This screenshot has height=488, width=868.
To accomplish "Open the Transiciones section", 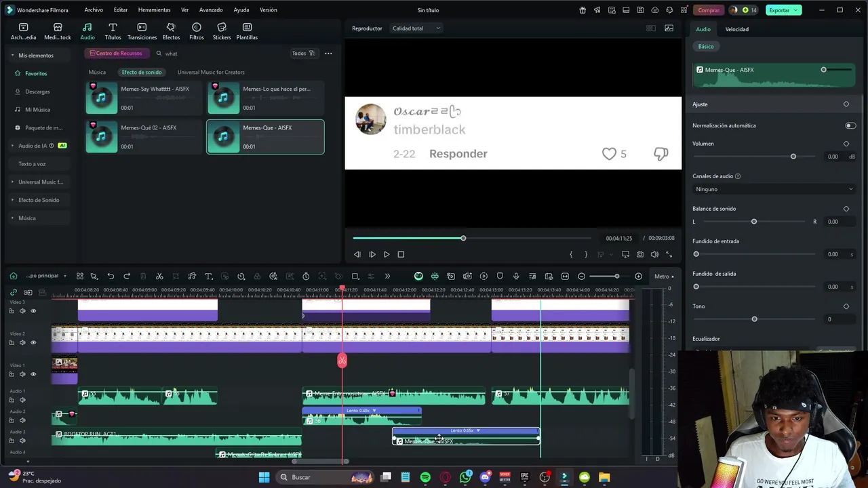I will pyautogui.click(x=142, y=31).
